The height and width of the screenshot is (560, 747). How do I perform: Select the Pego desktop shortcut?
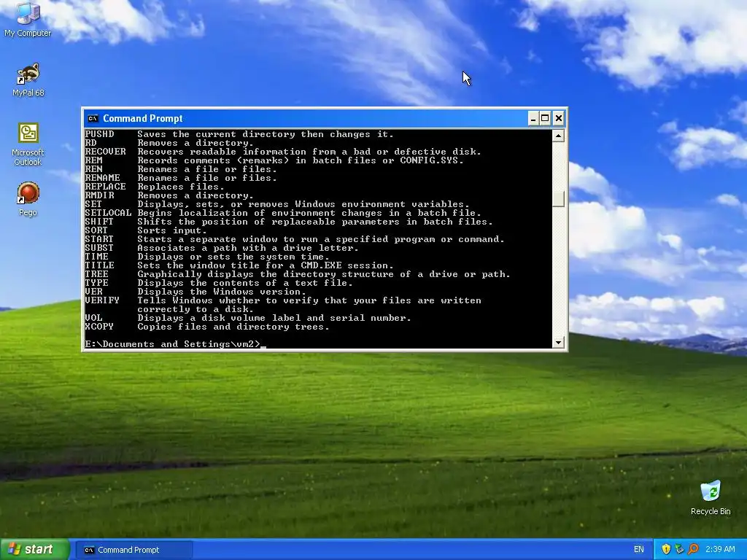coord(28,199)
